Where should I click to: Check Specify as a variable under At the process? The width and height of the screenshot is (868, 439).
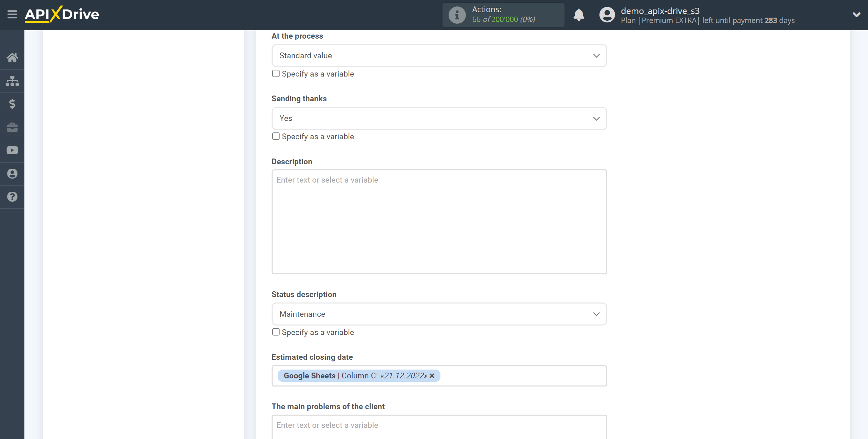(276, 74)
